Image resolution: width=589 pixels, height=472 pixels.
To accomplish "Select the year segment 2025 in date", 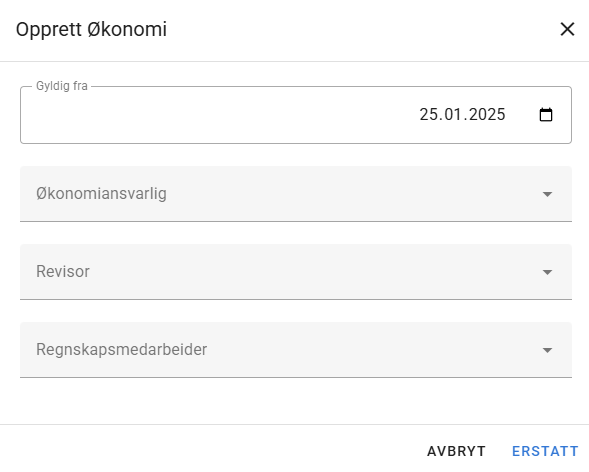I will (x=487, y=115).
